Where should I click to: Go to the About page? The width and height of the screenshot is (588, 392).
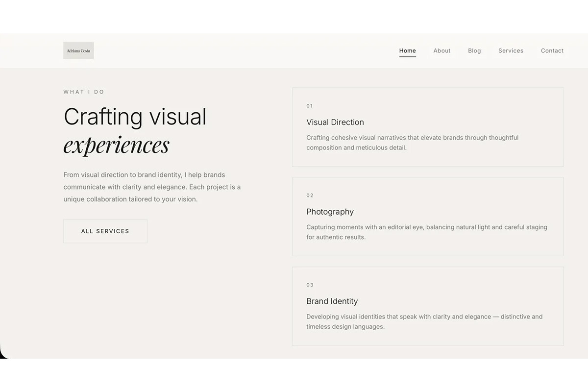[442, 50]
